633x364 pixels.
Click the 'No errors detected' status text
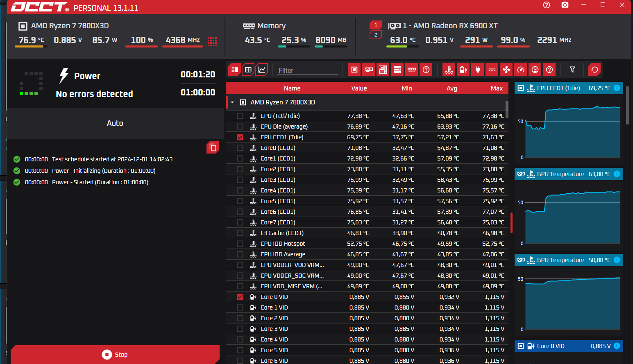[x=95, y=94]
